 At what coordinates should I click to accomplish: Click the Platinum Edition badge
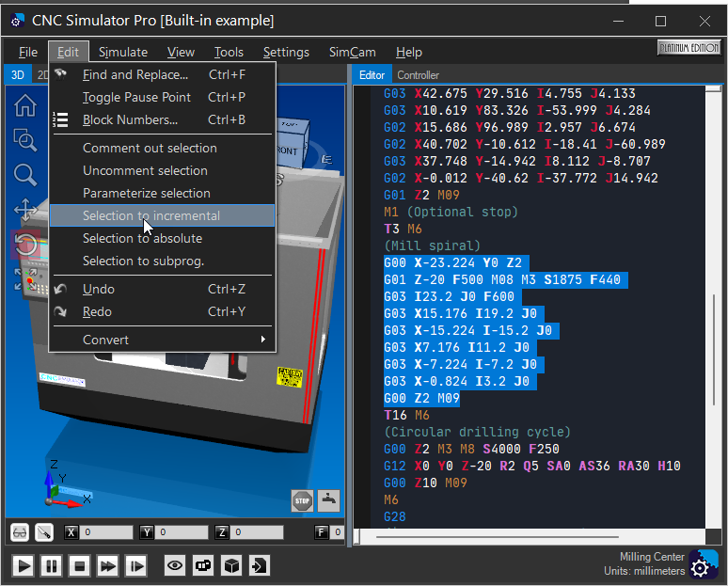pos(688,48)
